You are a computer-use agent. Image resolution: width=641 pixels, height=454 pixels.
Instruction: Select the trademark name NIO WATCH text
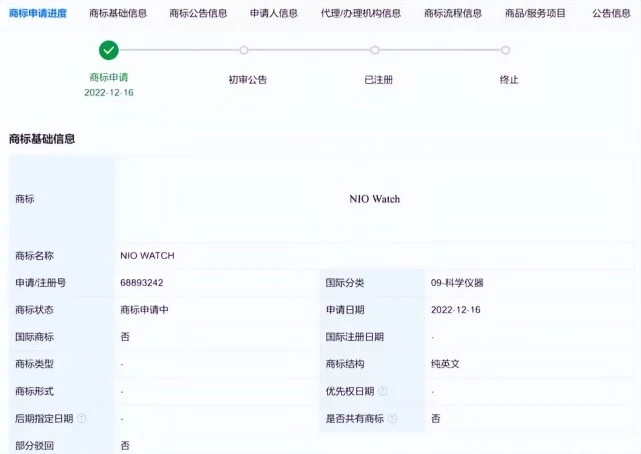point(147,256)
